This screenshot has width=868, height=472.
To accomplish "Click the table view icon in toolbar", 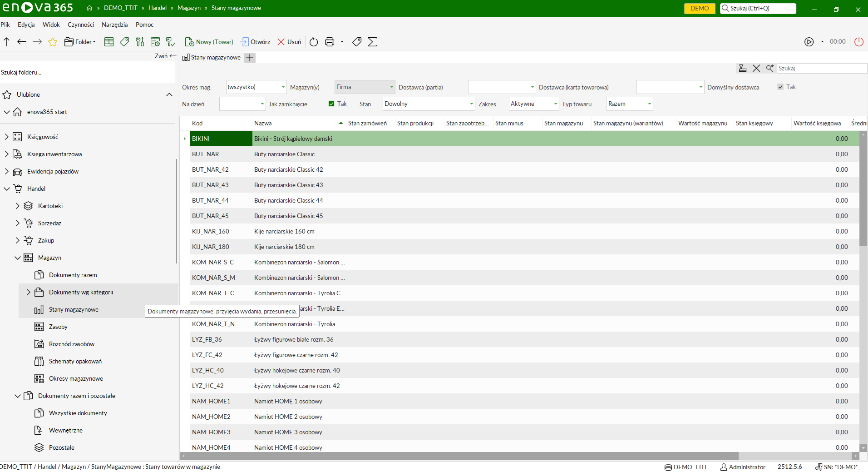I will [x=109, y=42].
